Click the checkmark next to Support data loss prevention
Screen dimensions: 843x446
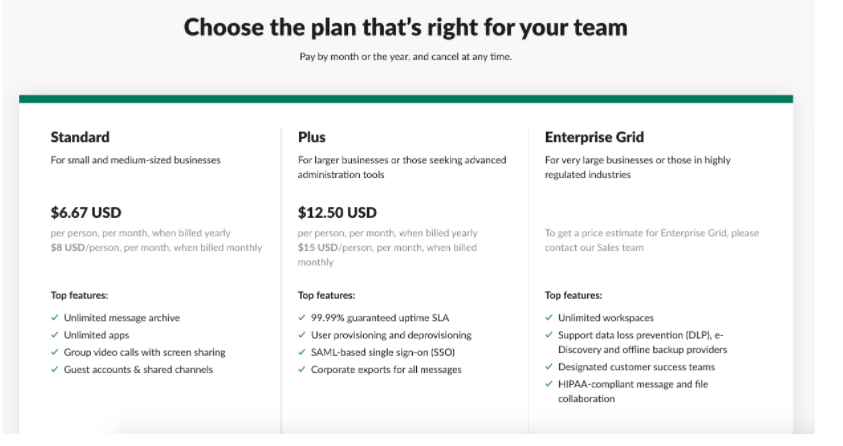click(x=548, y=335)
